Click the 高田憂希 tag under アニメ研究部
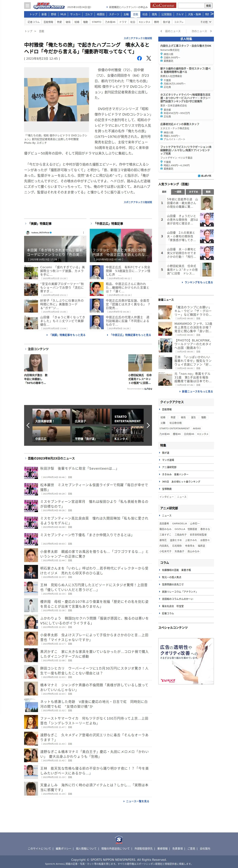 (164, 524)
